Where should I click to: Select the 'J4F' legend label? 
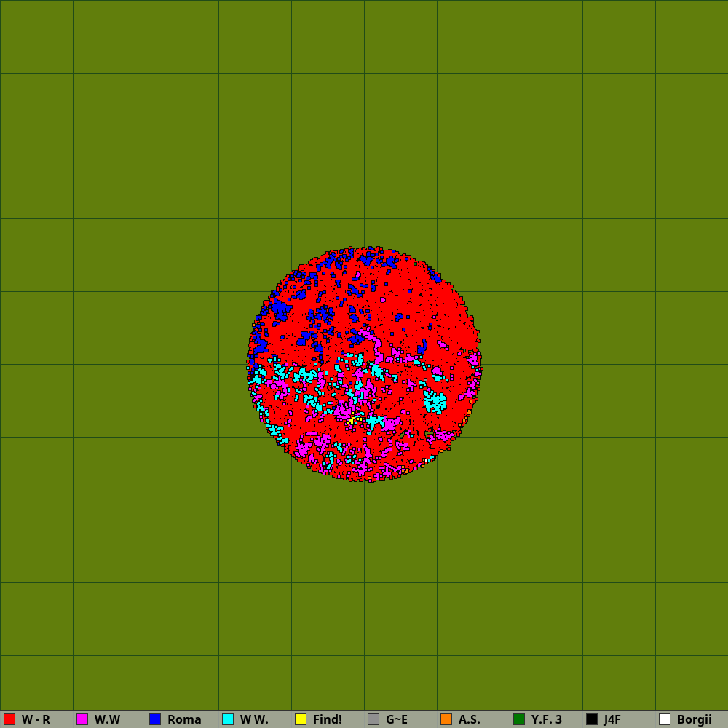point(612,720)
